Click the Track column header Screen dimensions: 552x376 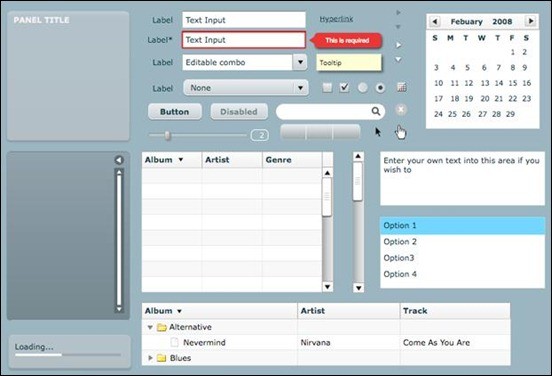coord(455,311)
